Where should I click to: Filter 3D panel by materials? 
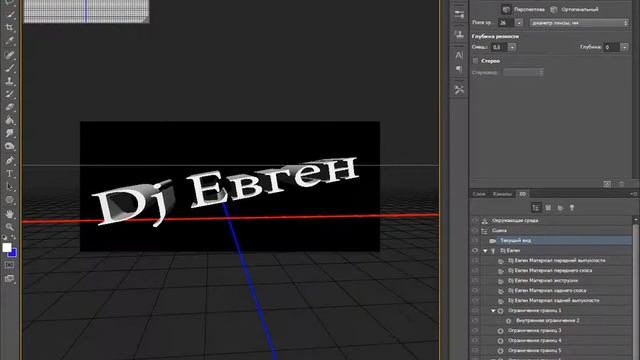(560, 208)
